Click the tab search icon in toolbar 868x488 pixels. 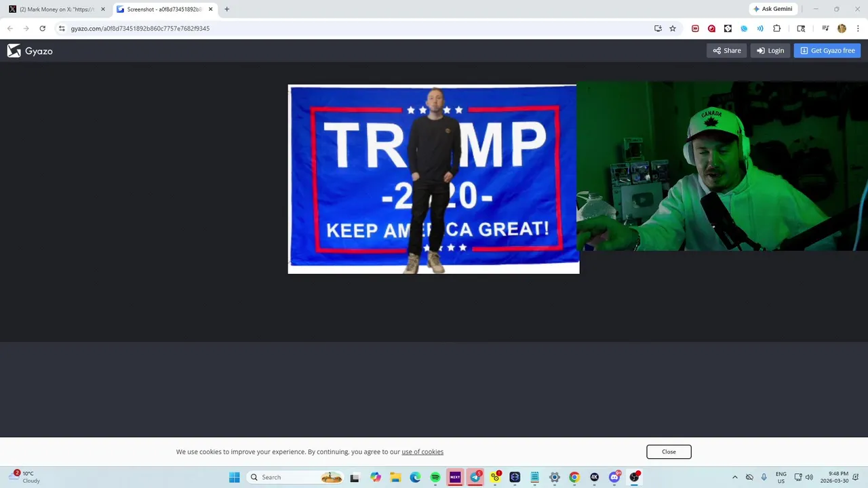click(x=801, y=28)
